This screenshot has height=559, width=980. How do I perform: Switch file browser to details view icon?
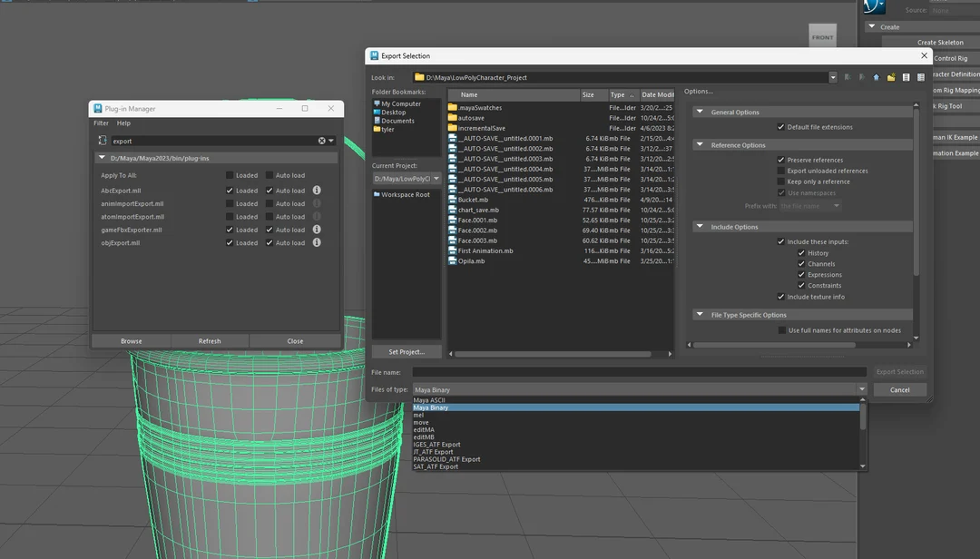pos(920,76)
